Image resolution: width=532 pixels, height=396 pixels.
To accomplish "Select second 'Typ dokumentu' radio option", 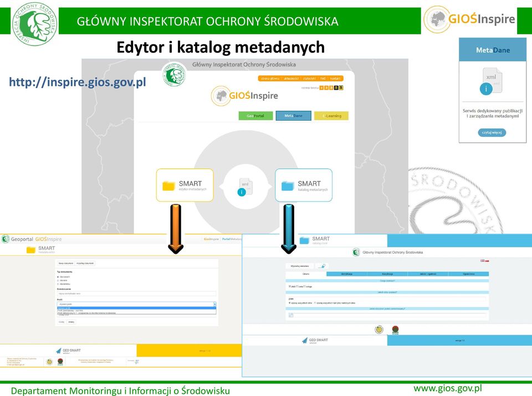I will (58, 280).
